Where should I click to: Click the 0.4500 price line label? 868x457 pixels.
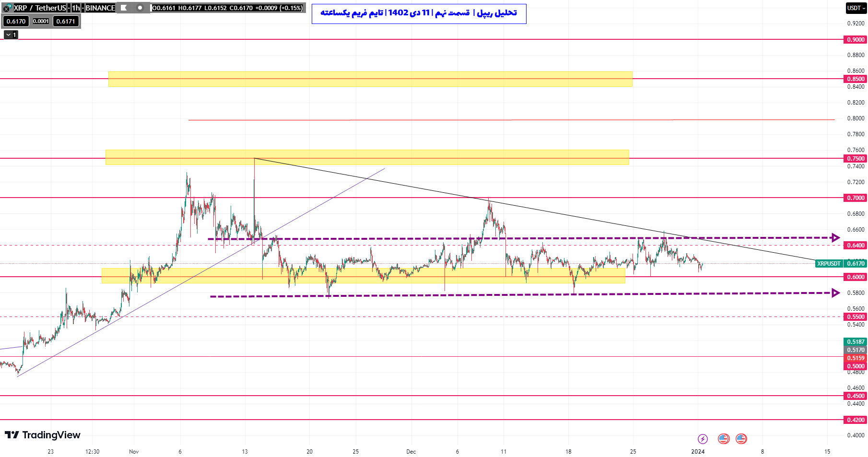[x=856, y=396]
